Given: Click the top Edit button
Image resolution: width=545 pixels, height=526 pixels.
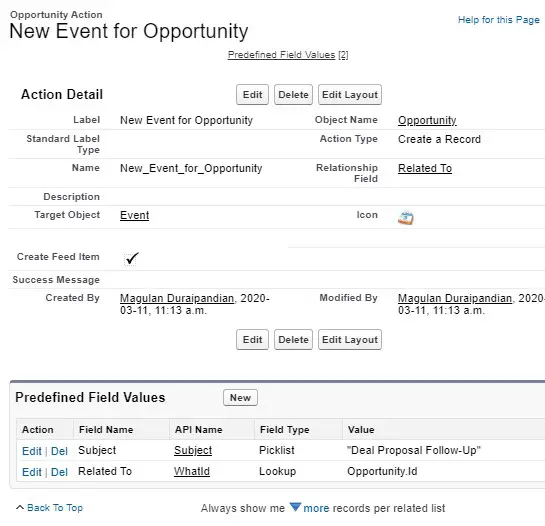Looking at the screenshot, I should (252, 95).
